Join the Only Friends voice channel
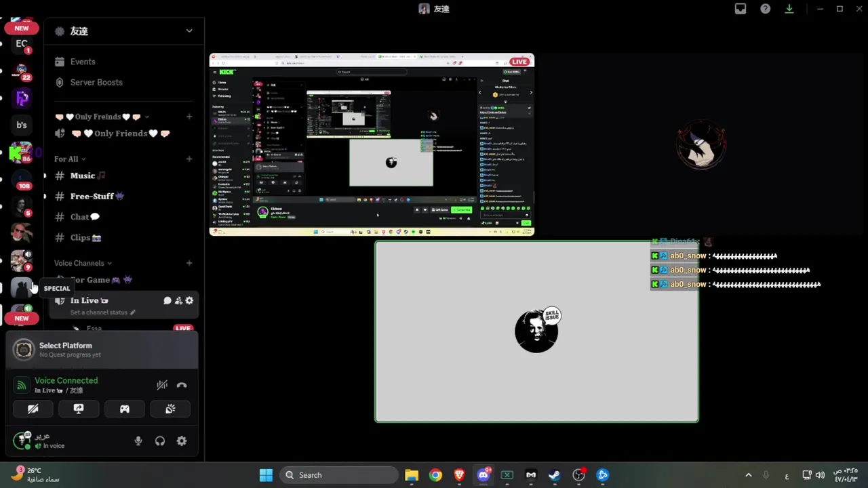The width and height of the screenshot is (868, 488). (124, 134)
